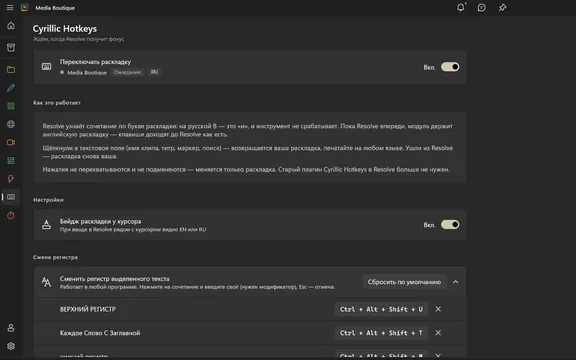
Task: Open the green four-squares grid sidebar icon
Action: coord(11,106)
